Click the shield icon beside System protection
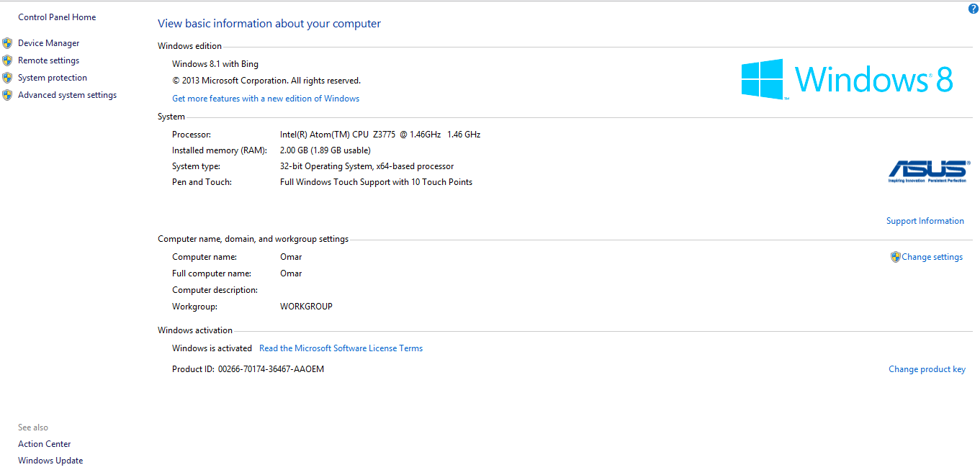The image size is (980, 475). pos(7,78)
